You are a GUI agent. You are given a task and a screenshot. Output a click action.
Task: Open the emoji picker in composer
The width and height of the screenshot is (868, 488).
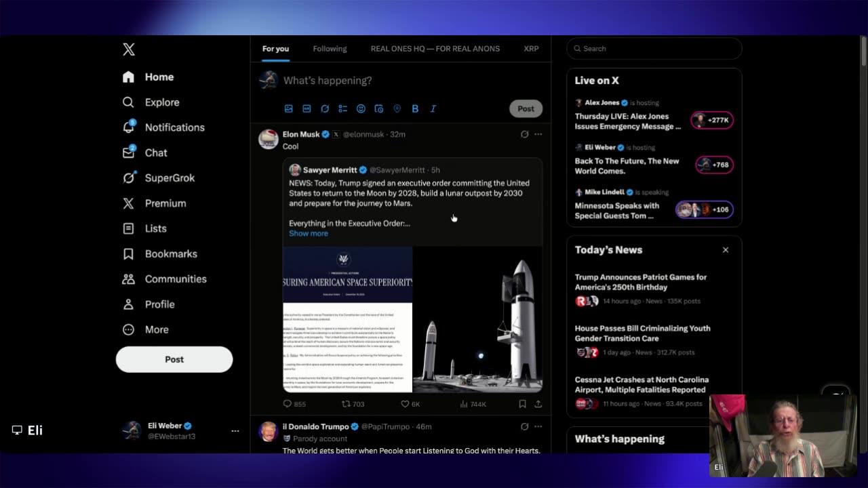coord(361,108)
